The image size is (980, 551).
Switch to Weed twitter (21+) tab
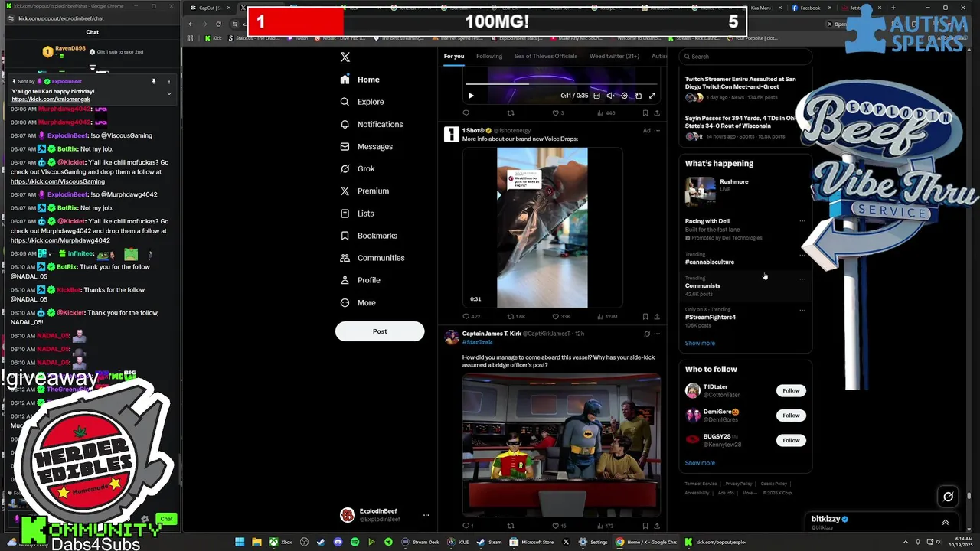click(x=614, y=56)
